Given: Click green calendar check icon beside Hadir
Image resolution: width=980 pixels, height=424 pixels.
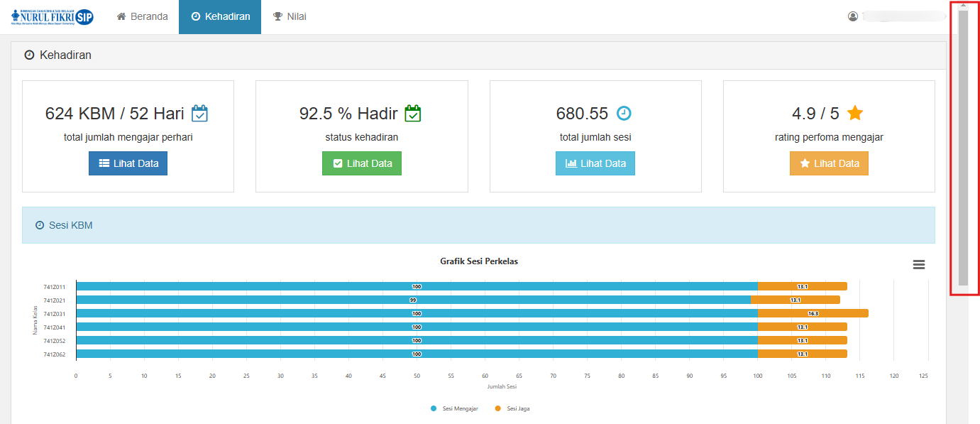Looking at the screenshot, I should tap(413, 114).
